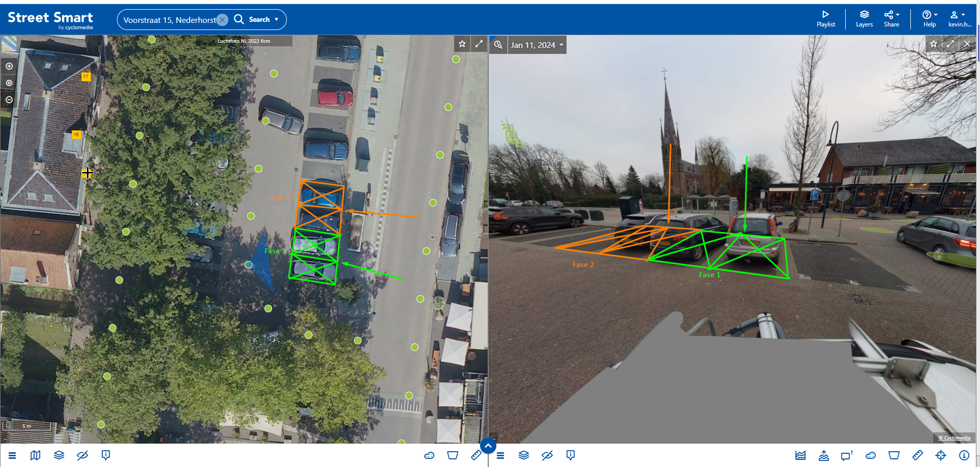Open the map panel's basemap selector icon
Image resolution: width=980 pixels, height=467 pixels.
35,455
